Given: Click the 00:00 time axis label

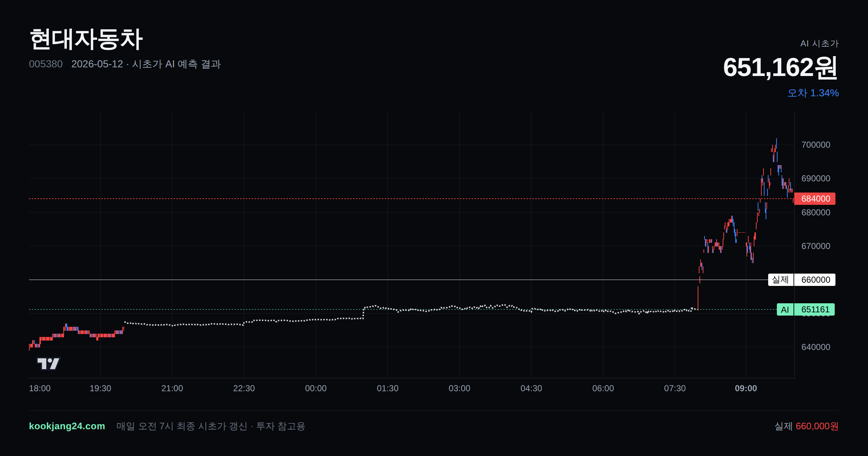Looking at the screenshot, I should [x=316, y=388].
